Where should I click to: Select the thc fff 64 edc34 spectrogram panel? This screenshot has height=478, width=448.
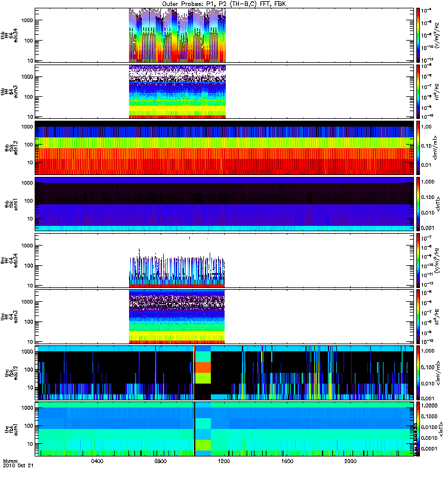tap(225, 261)
